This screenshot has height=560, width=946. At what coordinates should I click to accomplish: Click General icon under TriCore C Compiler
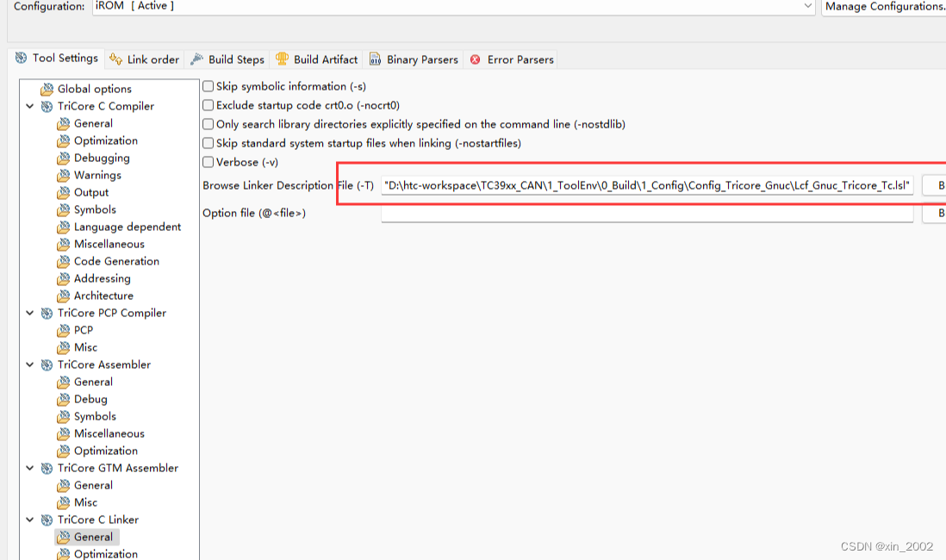tap(64, 124)
